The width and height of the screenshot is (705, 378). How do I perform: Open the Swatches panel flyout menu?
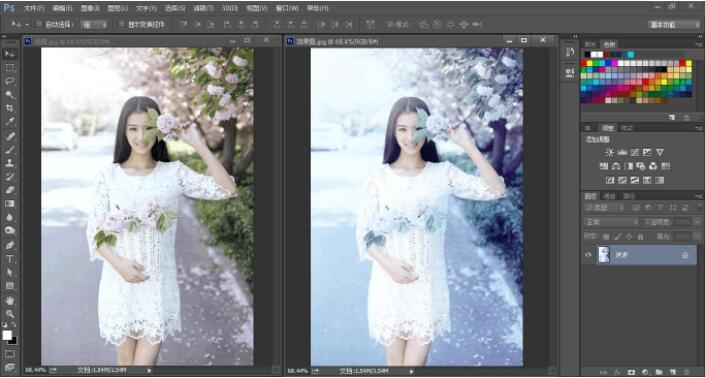pos(699,44)
